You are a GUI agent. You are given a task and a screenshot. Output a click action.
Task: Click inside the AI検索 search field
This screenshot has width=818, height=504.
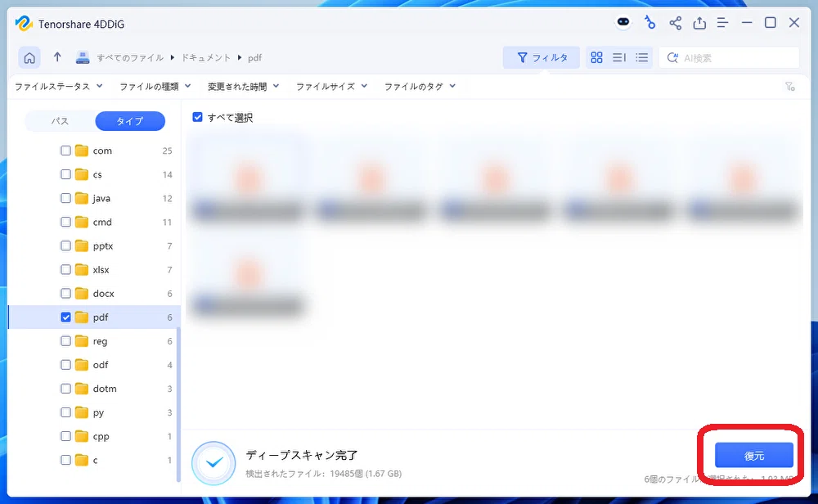click(730, 57)
